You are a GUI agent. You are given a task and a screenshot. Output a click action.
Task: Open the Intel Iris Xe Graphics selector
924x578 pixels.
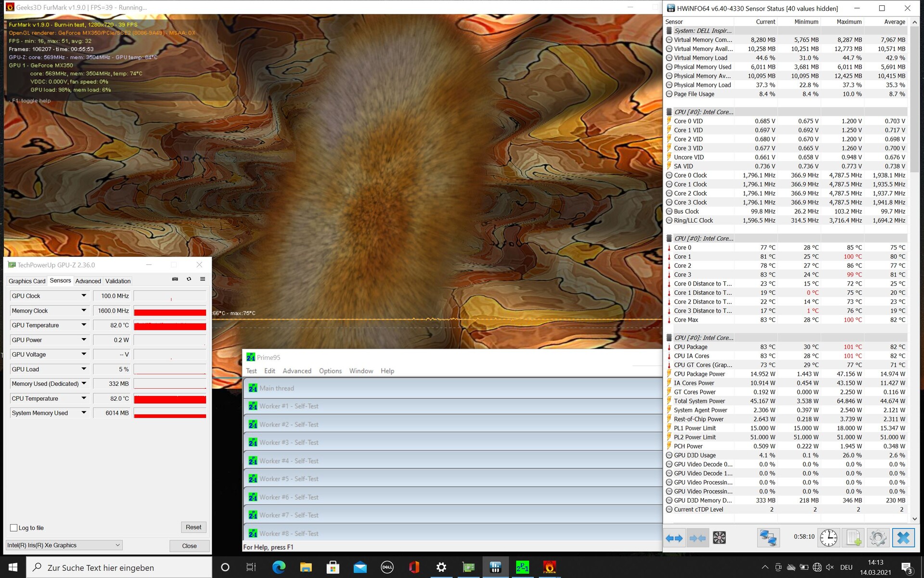[x=64, y=545]
